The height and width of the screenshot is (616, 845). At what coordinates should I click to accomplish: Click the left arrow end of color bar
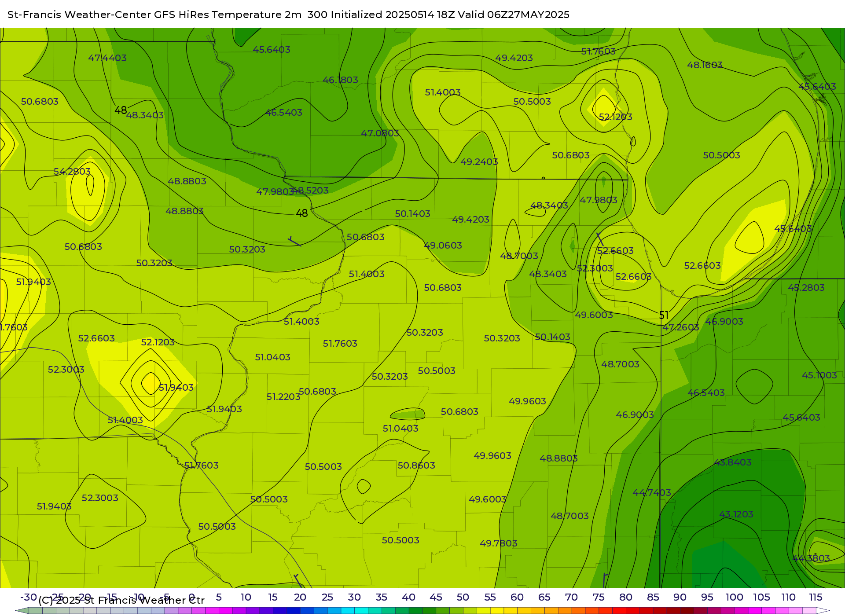pos(22,611)
